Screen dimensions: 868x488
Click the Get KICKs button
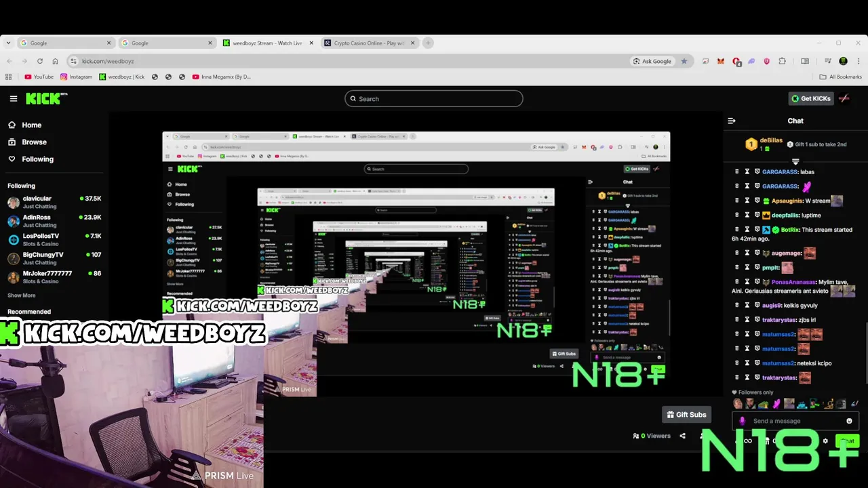[811, 98]
